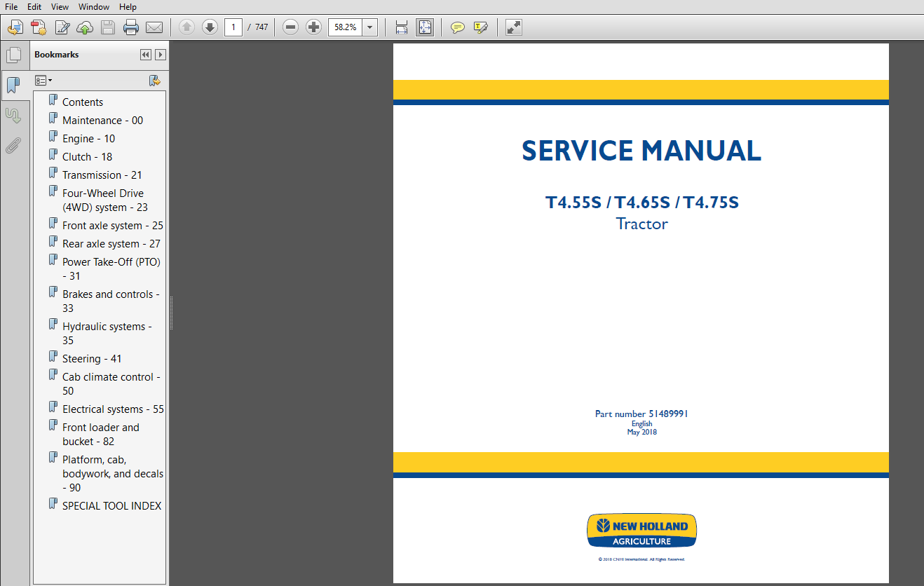Open Hydraulic systems - 35 bookmark
Viewport: 924px width, 586px height.
point(107,334)
